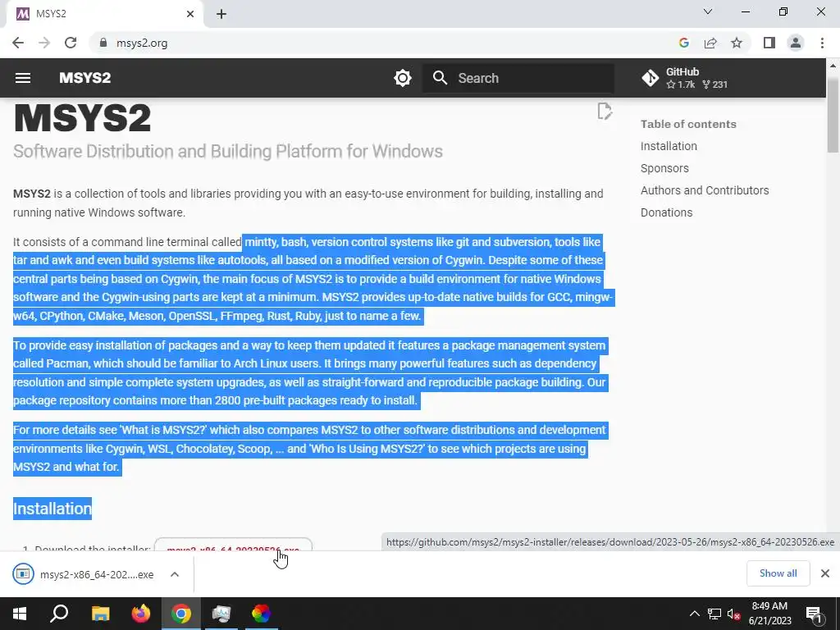Open the monitor app in taskbar
The image size is (840, 630).
click(221, 614)
